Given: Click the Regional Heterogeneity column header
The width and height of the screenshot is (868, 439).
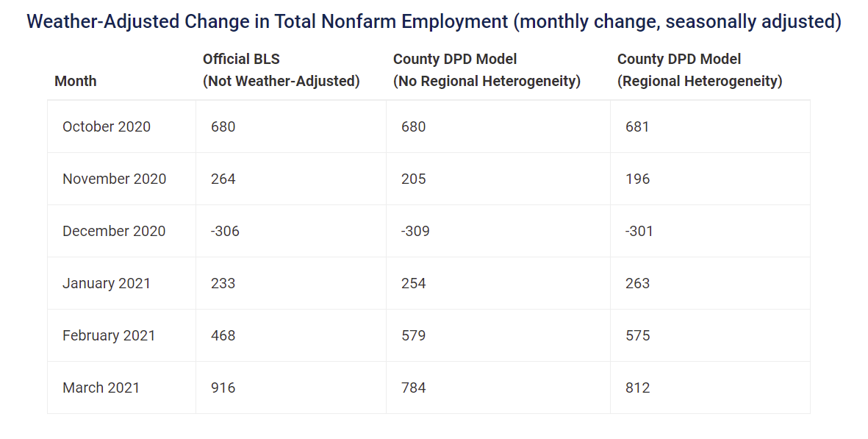Looking at the screenshot, I should [700, 70].
